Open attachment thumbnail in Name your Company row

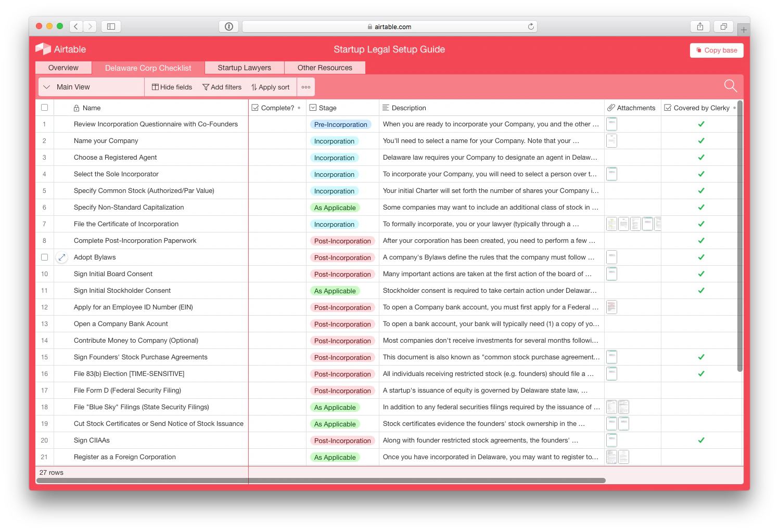(x=612, y=140)
